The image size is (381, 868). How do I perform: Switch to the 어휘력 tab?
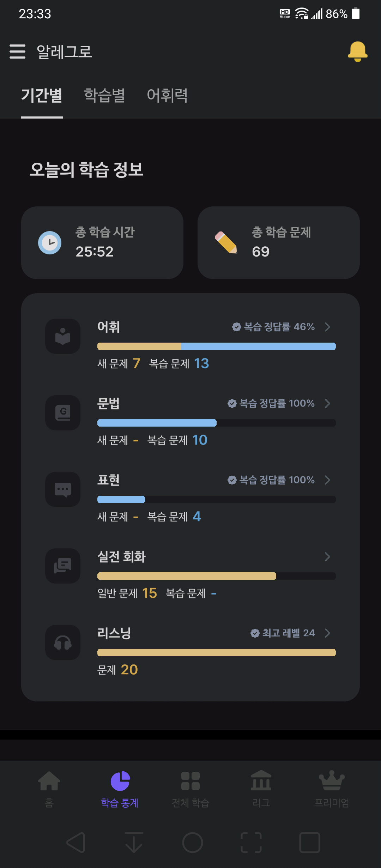(167, 95)
